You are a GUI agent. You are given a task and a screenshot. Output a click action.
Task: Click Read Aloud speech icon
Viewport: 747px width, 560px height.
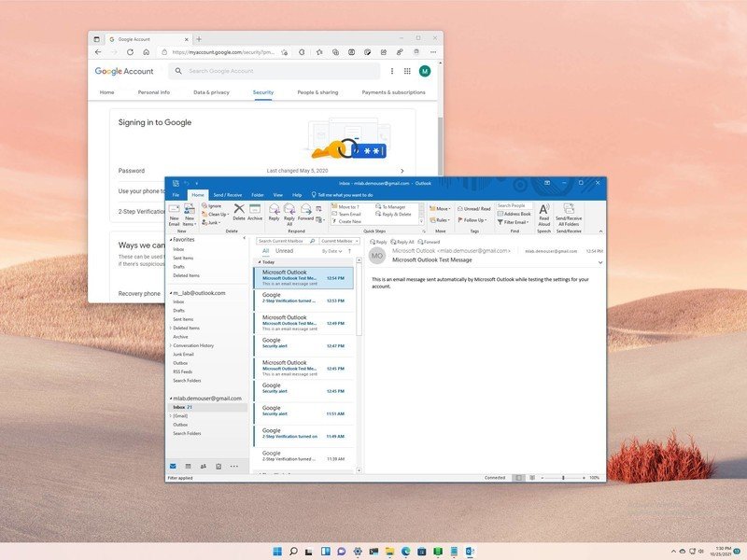[x=544, y=215]
